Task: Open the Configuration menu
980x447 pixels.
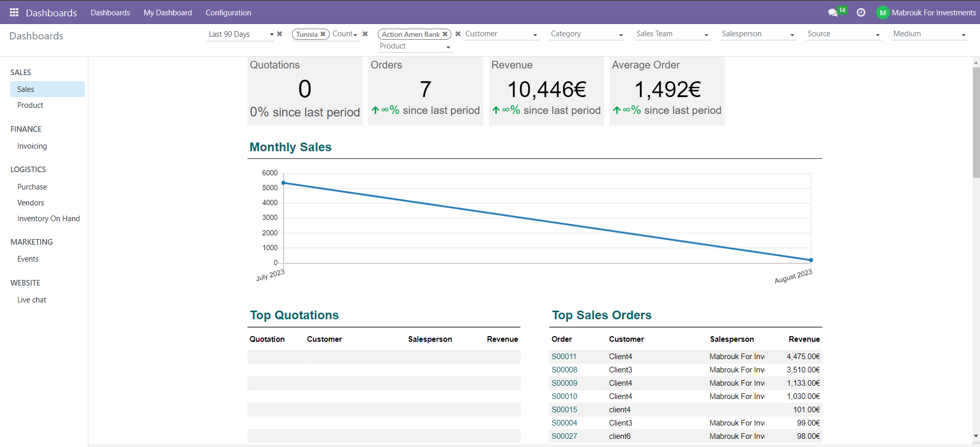Action: click(229, 12)
